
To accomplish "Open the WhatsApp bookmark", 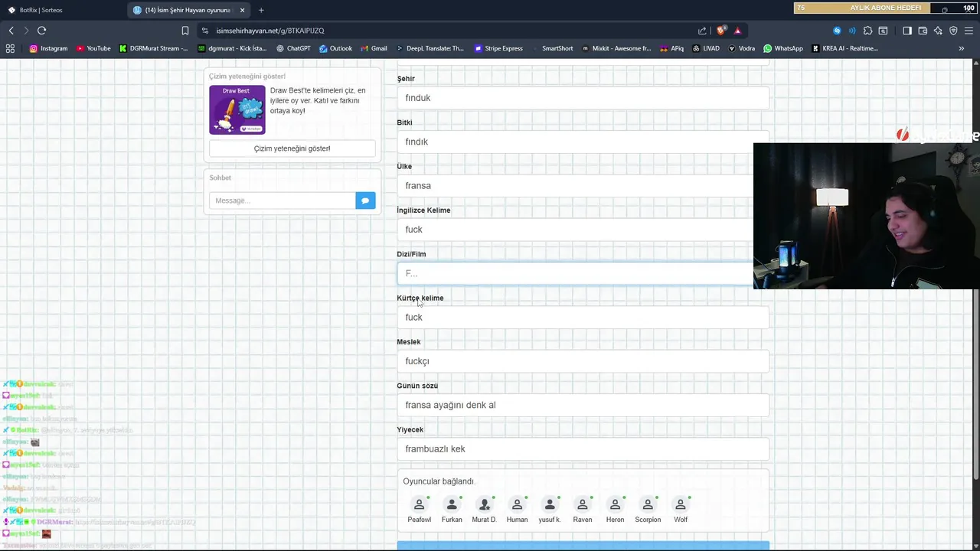I will 783,48.
